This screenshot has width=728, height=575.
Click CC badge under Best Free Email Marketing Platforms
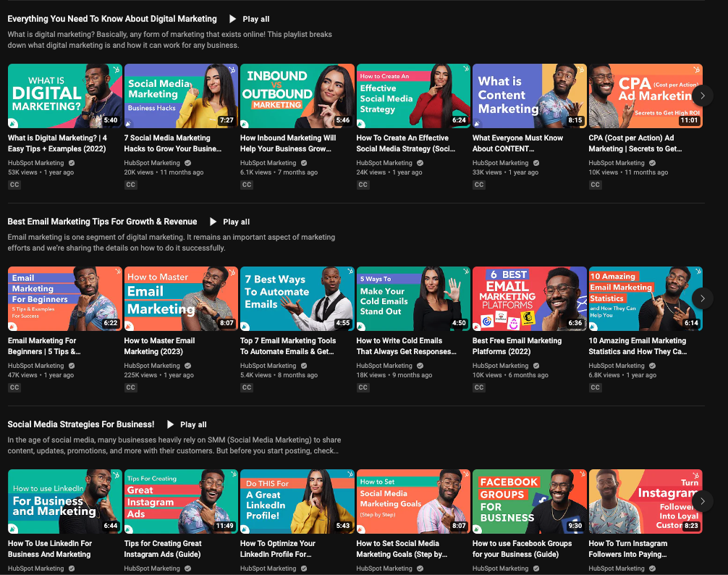[x=479, y=387]
